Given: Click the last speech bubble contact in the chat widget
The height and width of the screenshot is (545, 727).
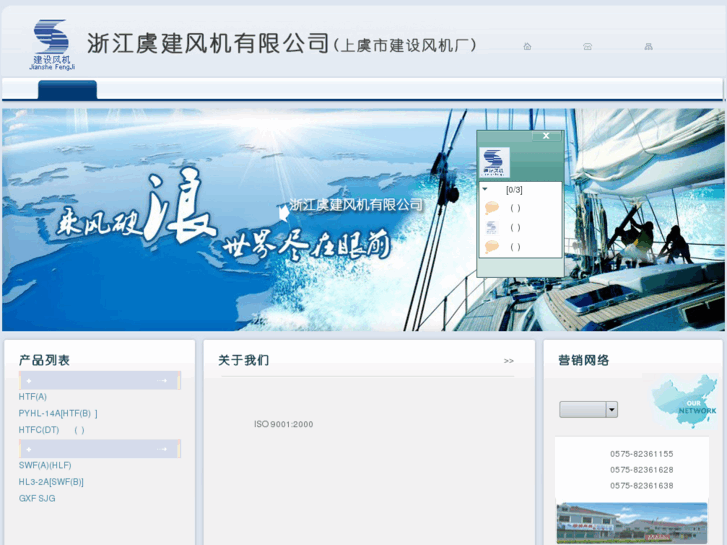Looking at the screenshot, I should click(x=492, y=247).
